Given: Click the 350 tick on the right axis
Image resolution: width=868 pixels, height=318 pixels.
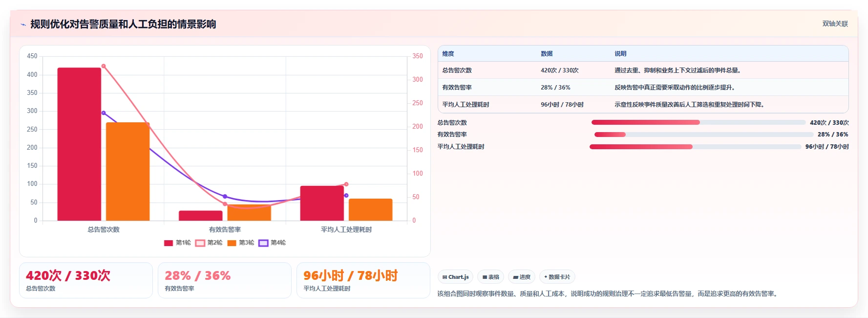Looking at the screenshot, I should (418, 56).
